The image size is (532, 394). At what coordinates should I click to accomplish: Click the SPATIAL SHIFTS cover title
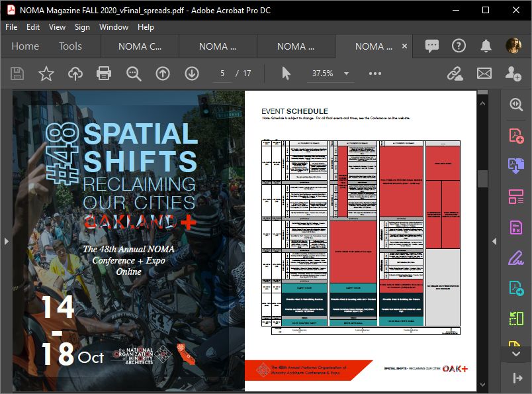pos(140,147)
